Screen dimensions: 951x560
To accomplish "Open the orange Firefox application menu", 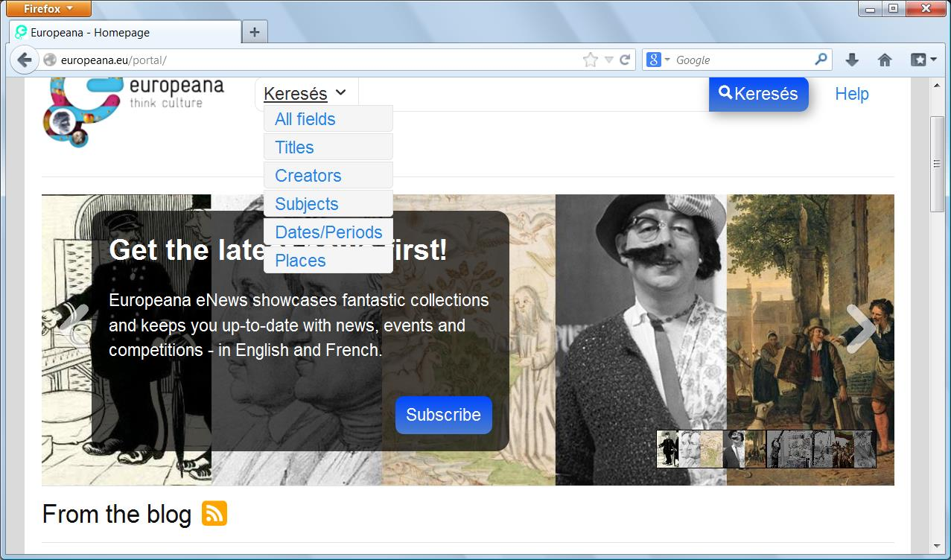I will [48, 9].
